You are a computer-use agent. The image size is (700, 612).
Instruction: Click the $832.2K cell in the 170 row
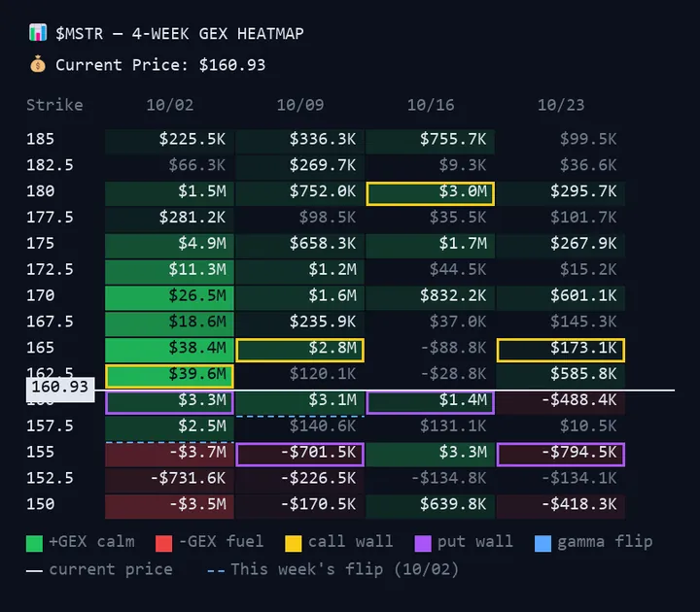point(431,297)
